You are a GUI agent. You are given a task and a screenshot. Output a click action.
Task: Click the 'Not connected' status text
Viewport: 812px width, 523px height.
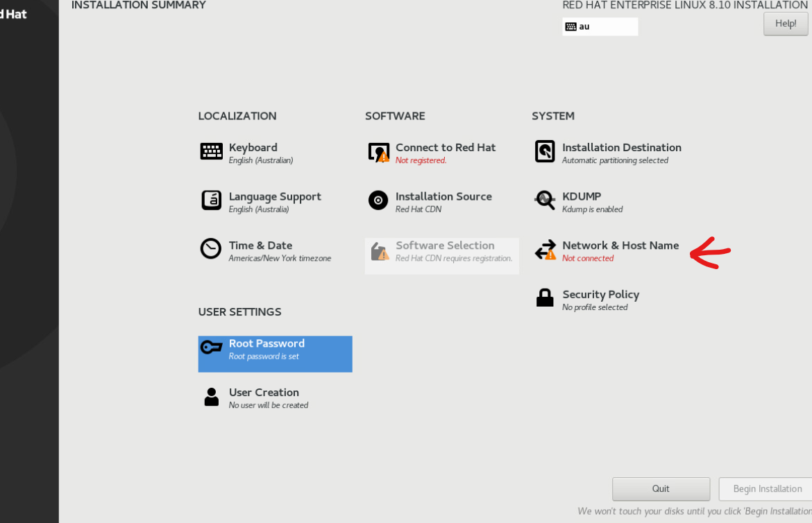point(588,259)
